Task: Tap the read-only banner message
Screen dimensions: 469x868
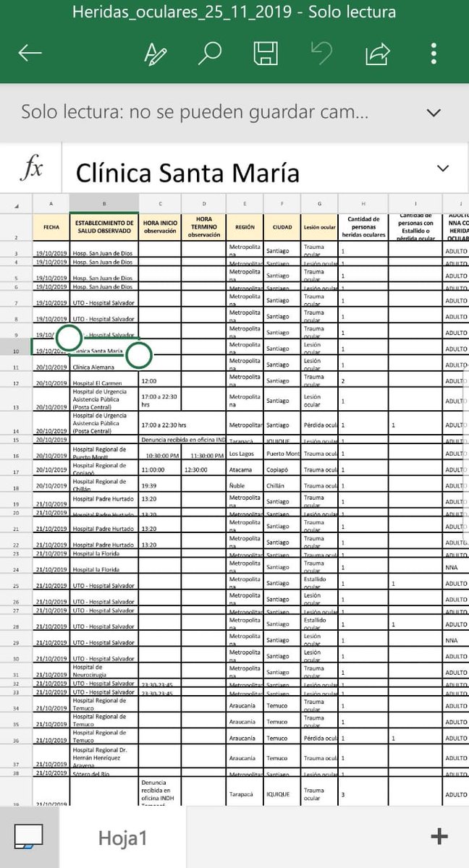Action: pyautogui.click(x=195, y=113)
